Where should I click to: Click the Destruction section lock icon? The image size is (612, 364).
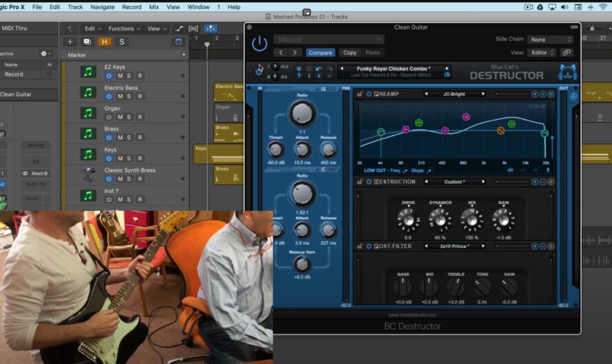tap(360, 181)
